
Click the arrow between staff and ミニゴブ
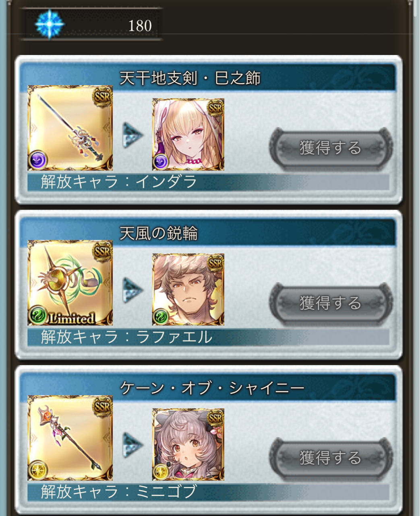[133, 445]
